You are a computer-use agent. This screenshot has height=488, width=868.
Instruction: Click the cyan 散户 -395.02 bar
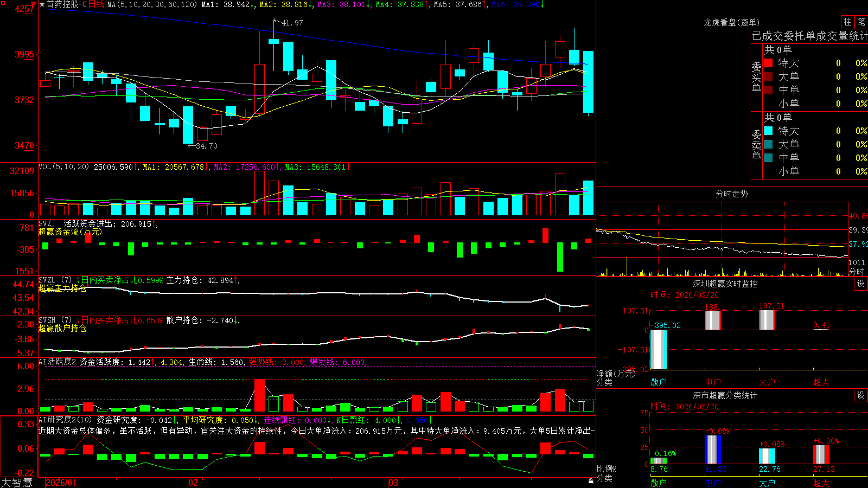[x=659, y=349]
